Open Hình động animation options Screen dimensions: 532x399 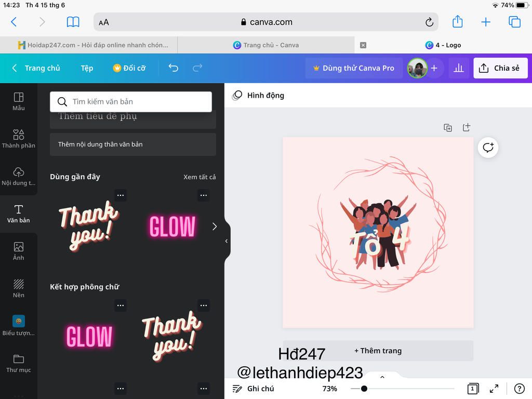[258, 96]
